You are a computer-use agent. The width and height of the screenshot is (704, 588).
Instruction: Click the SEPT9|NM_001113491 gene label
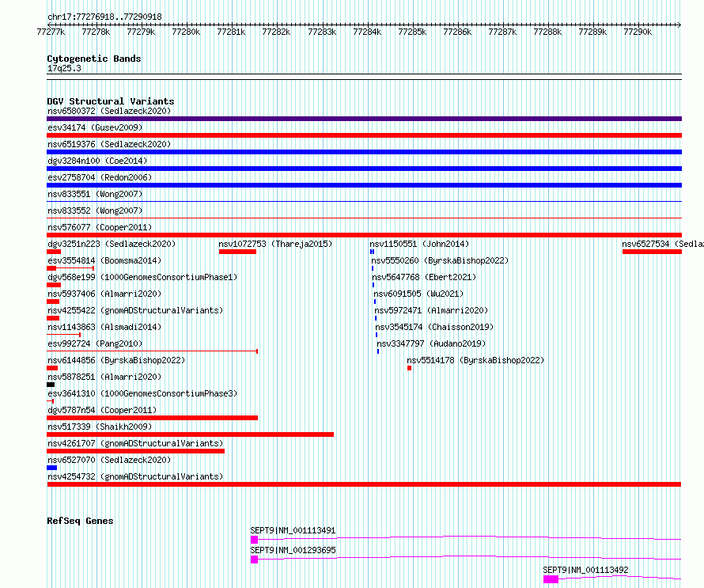coord(293,530)
